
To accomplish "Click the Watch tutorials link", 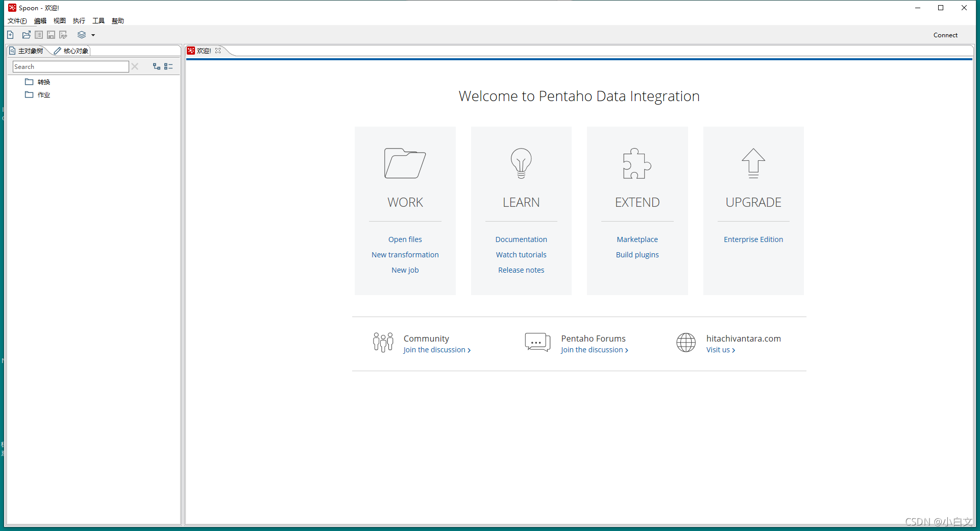I will 521,255.
